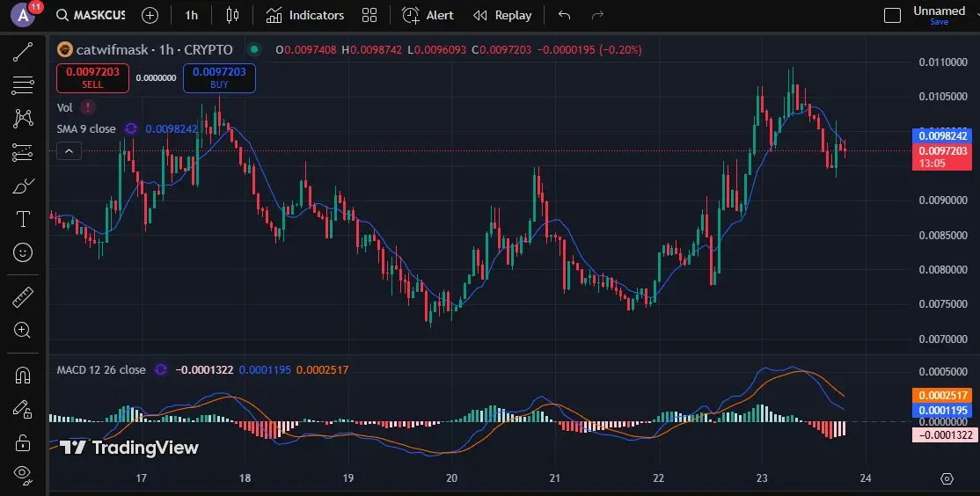Undo the last chart action
This screenshot has width=980, height=496.
[565, 15]
